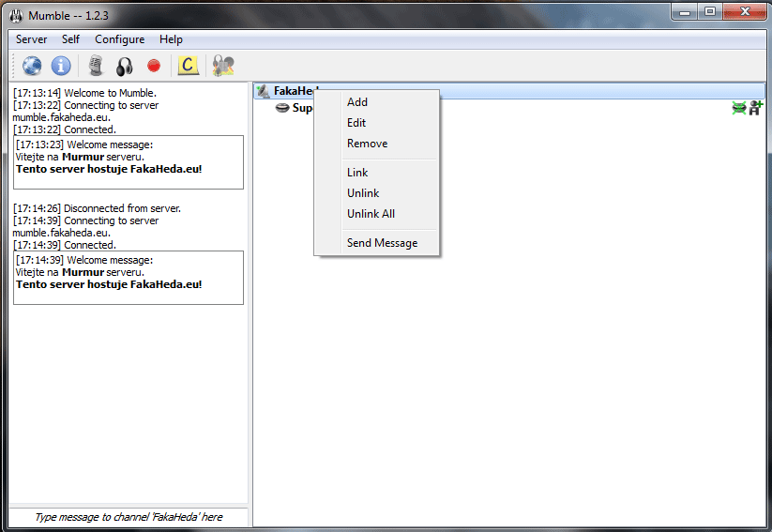772x532 pixels.
Task: Click the 'Type message to channel' input field
Action: click(129, 517)
